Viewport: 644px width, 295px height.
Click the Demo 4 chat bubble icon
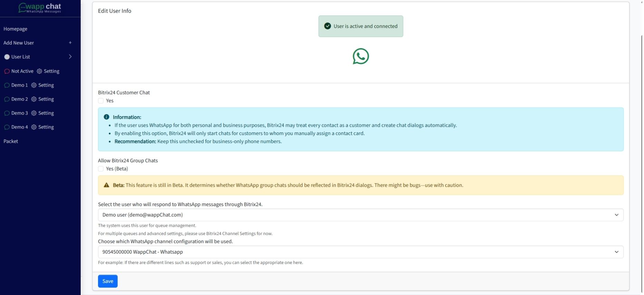point(7,127)
